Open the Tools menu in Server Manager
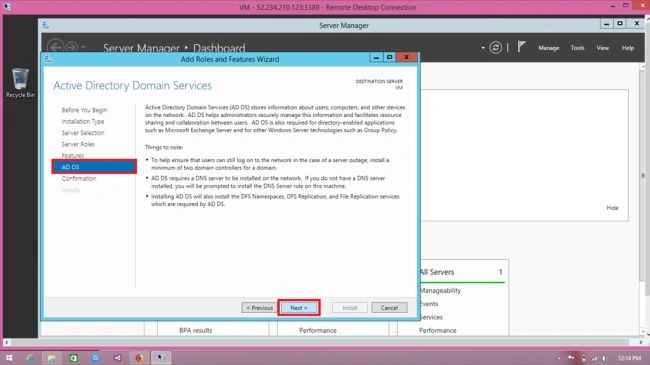 (x=577, y=48)
